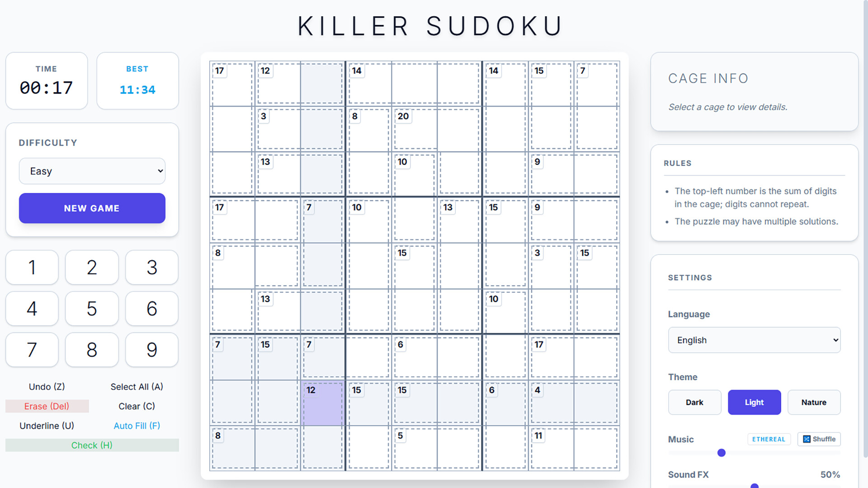The image size is (868, 488).
Task: Enable the Dark theme
Action: click(694, 402)
